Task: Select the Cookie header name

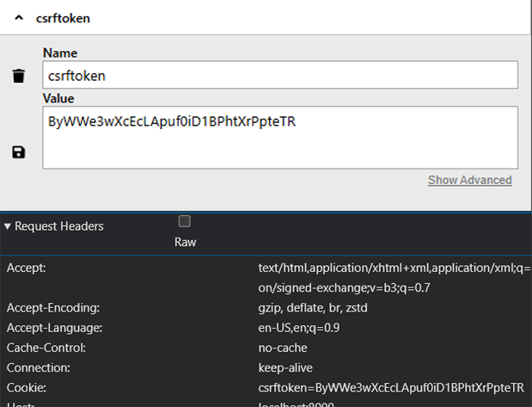Action: (26, 387)
